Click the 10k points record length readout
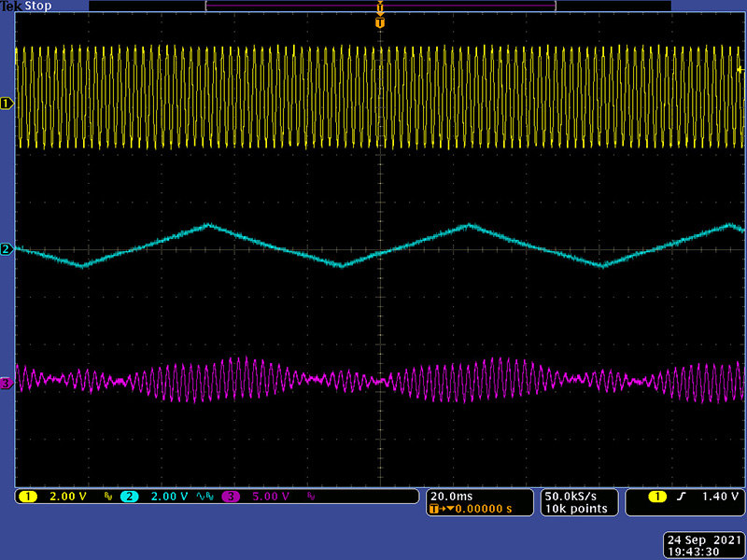Screen dimensions: 747x560 click(x=577, y=509)
